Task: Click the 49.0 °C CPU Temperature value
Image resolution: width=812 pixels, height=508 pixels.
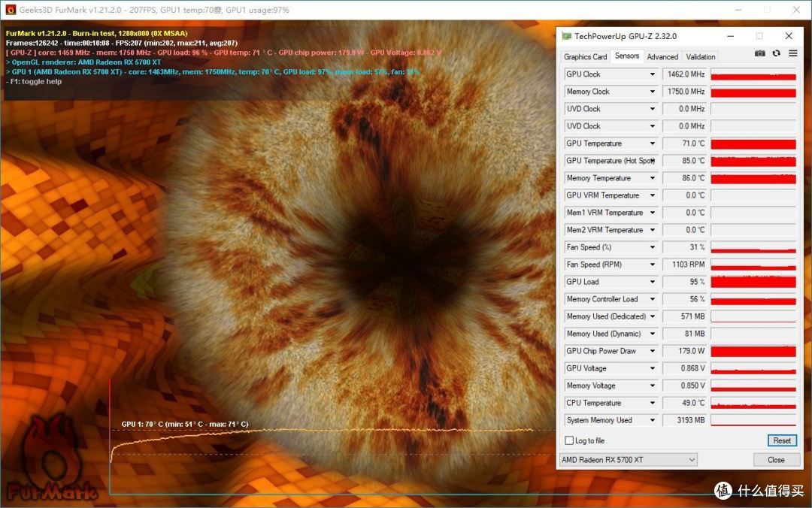Action: tap(685, 403)
